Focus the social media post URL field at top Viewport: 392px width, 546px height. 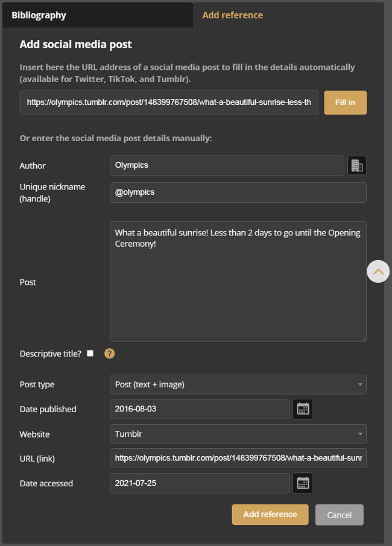coord(169,103)
